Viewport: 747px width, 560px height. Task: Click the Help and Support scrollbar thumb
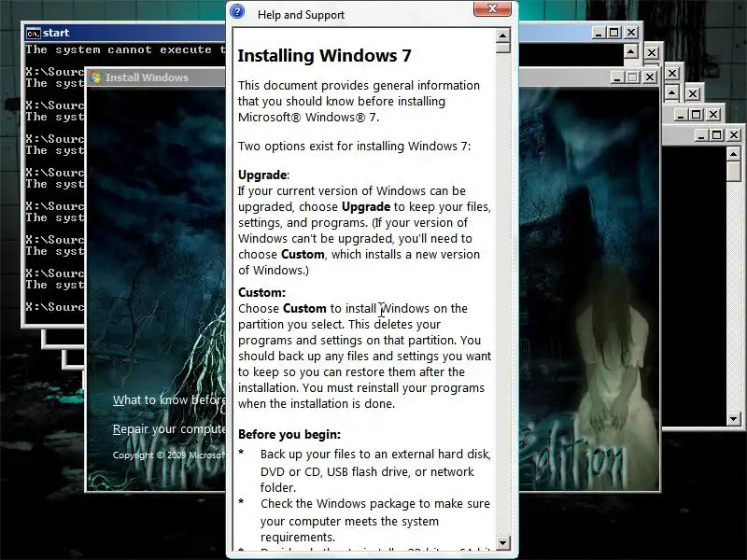pyautogui.click(x=502, y=48)
